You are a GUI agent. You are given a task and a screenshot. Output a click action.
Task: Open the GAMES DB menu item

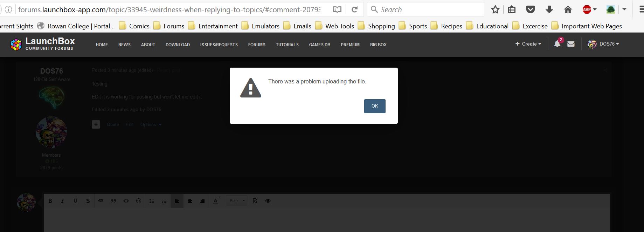click(x=320, y=45)
